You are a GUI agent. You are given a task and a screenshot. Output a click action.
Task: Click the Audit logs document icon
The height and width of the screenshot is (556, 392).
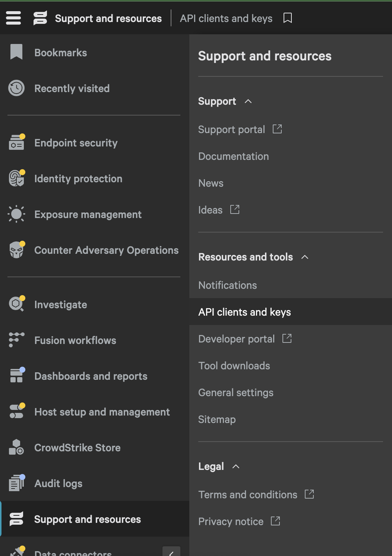coord(16,483)
